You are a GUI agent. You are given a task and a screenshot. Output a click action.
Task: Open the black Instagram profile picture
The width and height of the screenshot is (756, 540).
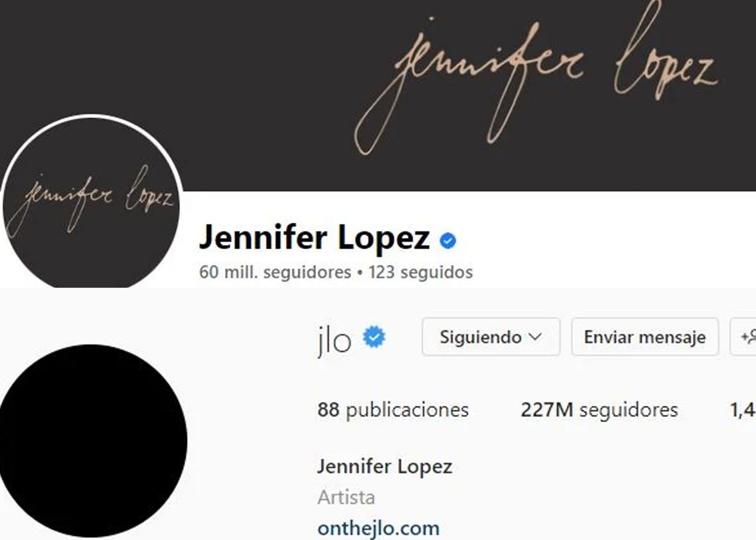click(93, 441)
